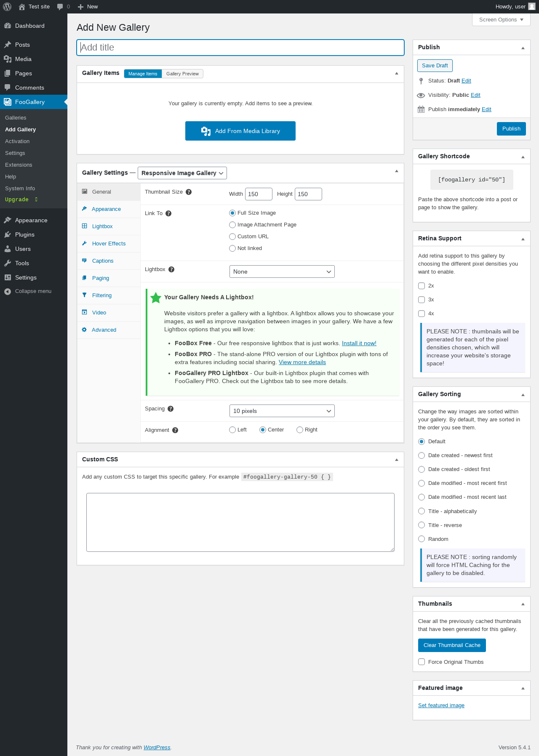539x756 pixels.
Task: Click the thumbnail Height input
Action: [308, 194]
